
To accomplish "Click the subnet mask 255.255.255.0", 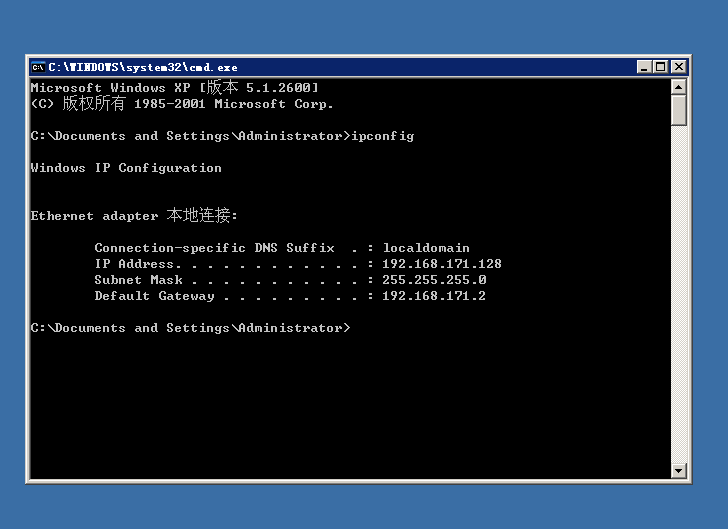I will [434, 280].
